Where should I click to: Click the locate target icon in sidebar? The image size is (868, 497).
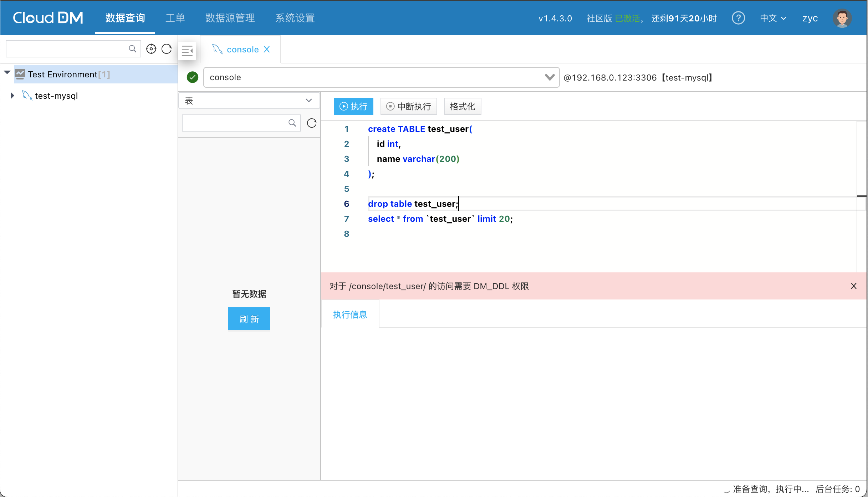tap(151, 49)
